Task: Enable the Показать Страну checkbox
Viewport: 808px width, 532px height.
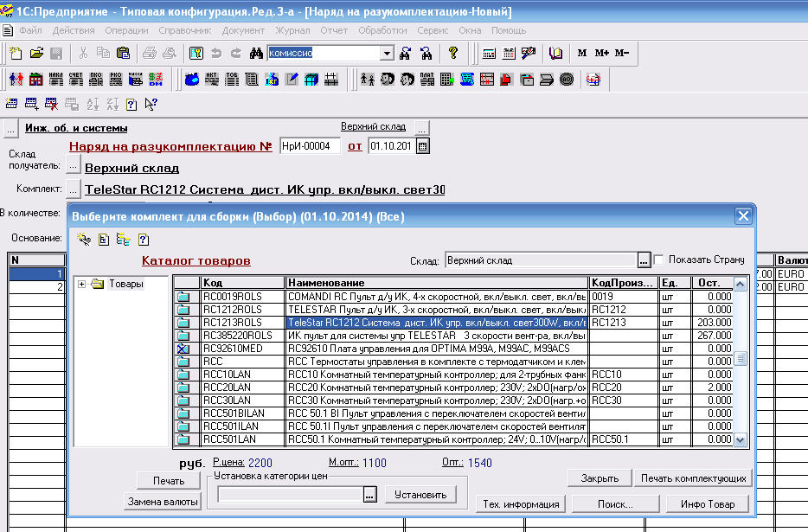Action: [x=659, y=260]
